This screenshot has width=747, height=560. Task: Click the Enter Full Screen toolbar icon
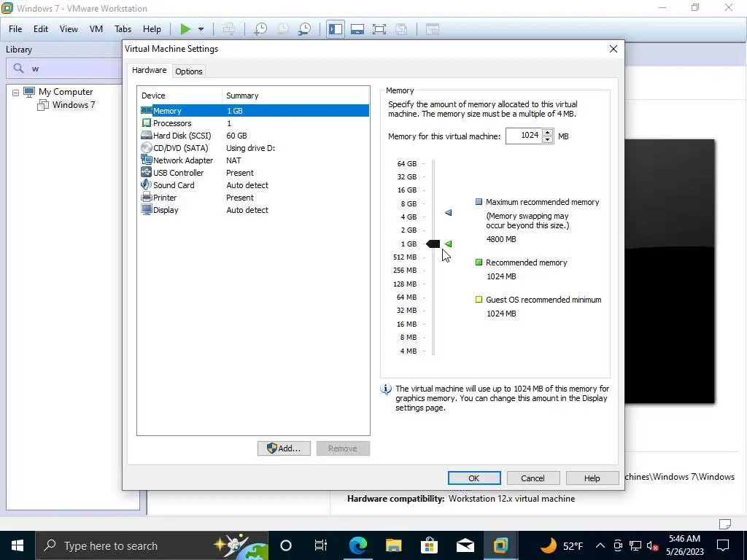pos(379,29)
